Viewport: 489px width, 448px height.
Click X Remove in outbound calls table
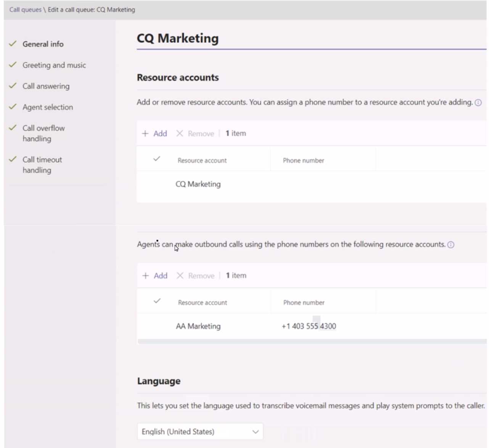tap(196, 276)
